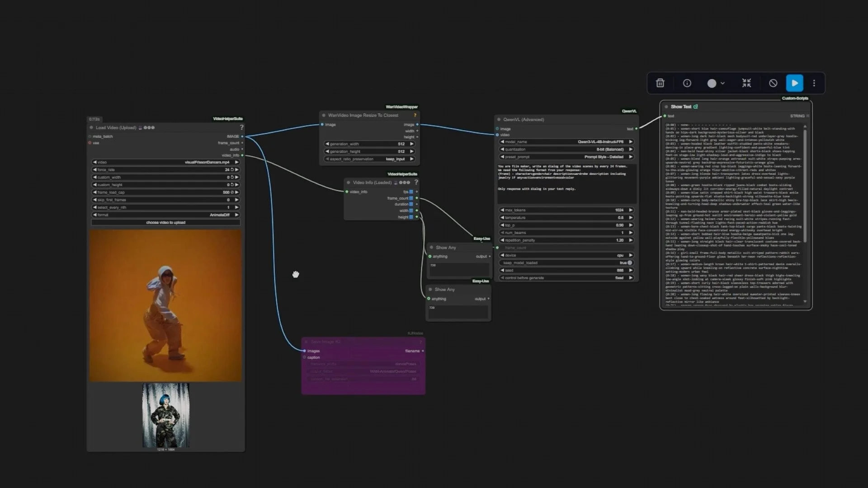
Task: Toggle fps output checkbox in Video Info
Action: tap(411, 192)
